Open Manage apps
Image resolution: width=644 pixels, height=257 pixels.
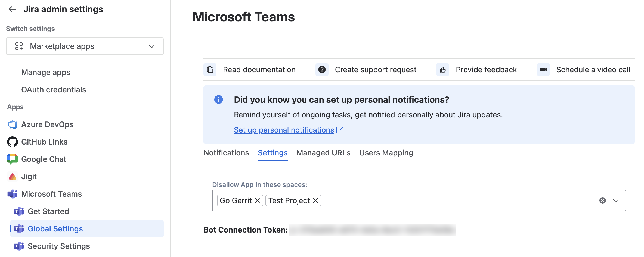coord(46,72)
